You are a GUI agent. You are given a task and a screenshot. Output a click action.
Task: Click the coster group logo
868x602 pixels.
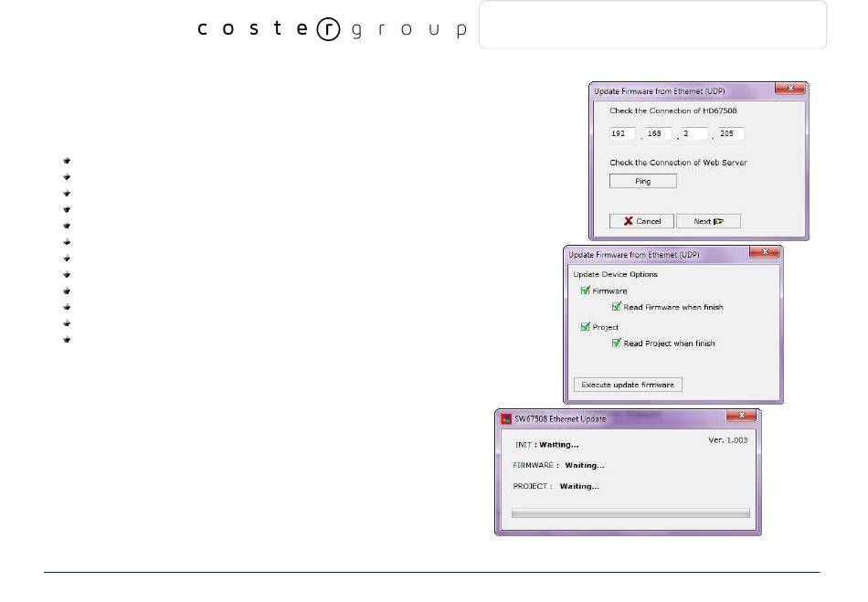(x=332, y=29)
